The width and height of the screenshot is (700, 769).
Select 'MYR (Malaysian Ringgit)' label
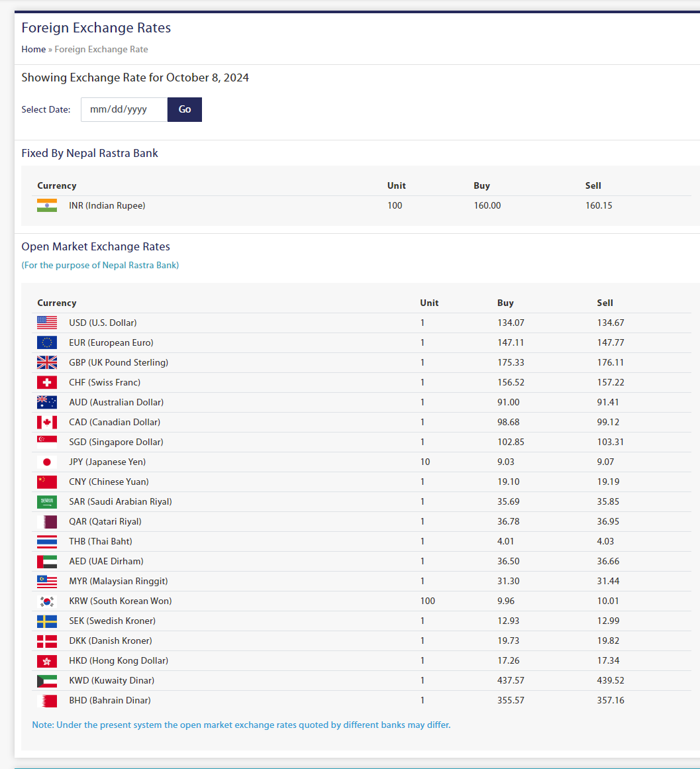118,581
